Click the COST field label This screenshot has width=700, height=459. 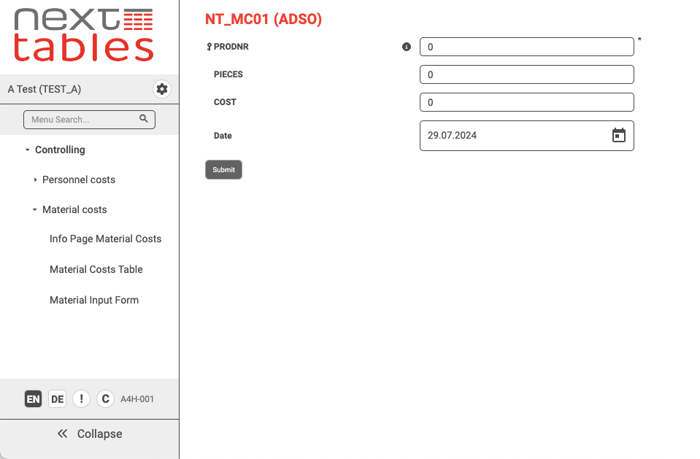tap(225, 102)
